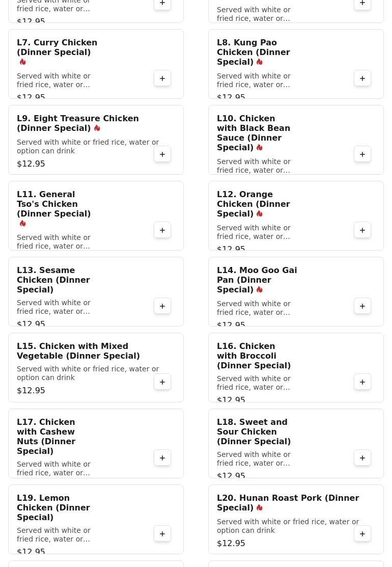Add Chicken with Cashew Nuts special
The height and width of the screenshot is (567, 392).
click(x=162, y=458)
